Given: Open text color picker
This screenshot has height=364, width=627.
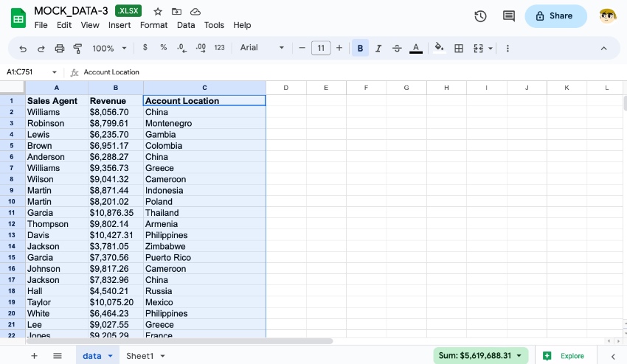Looking at the screenshot, I should 416,49.
